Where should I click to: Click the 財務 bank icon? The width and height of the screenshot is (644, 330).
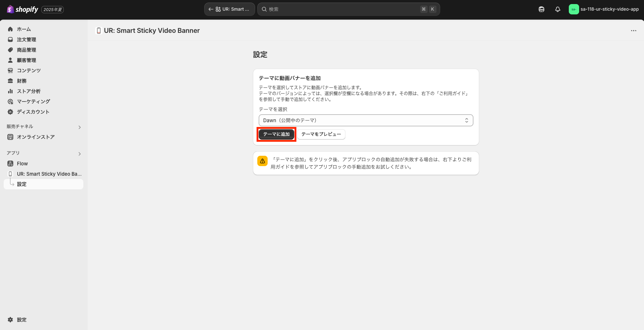pyautogui.click(x=10, y=81)
